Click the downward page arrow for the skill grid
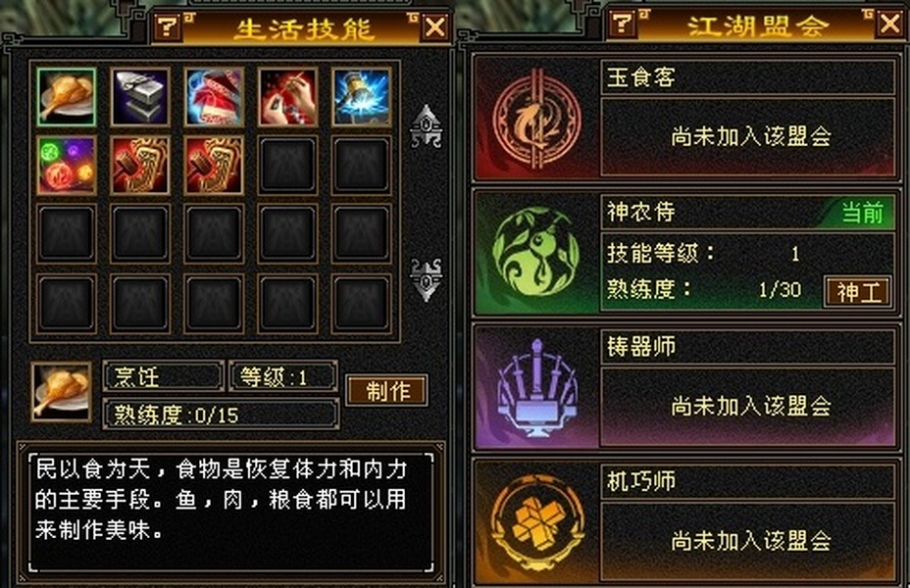The image size is (910, 588). pyautogui.click(x=426, y=280)
